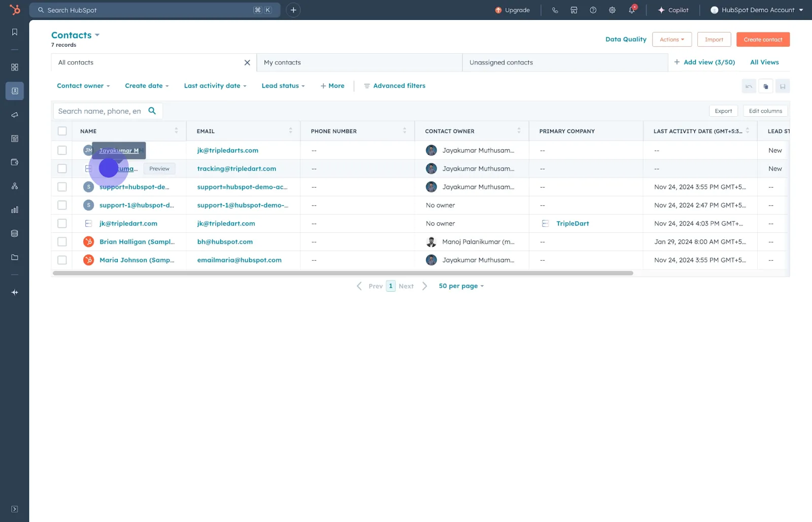
Task: Select the CRM contacts sidebar icon
Action: [x=15, y=91]
